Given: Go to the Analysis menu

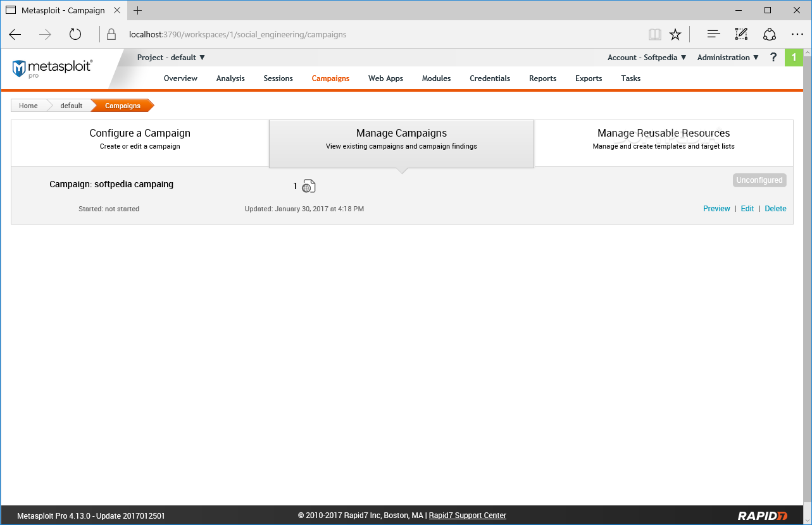Looking at the screenshot, I should [230, 78].
